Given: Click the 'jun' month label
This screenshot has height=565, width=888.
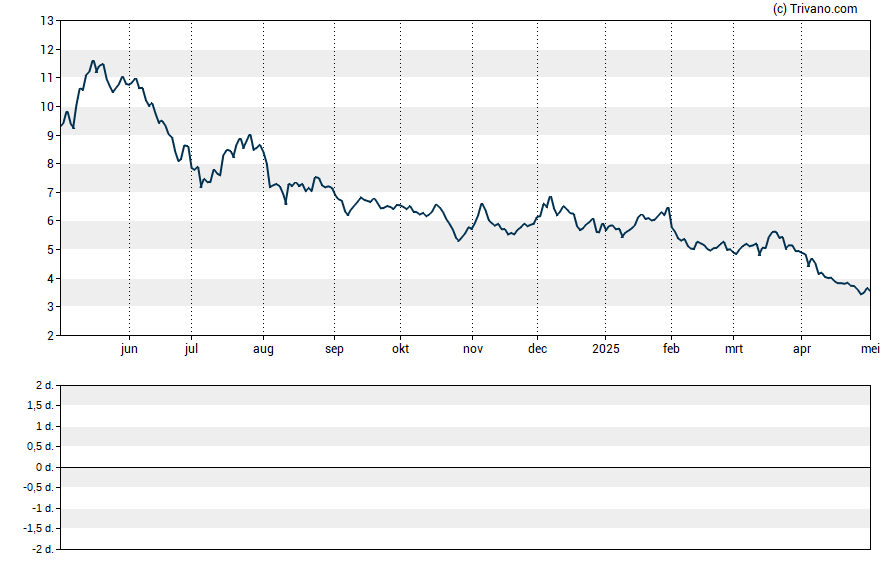Looking at the screenshot, I should pos(129,349).
